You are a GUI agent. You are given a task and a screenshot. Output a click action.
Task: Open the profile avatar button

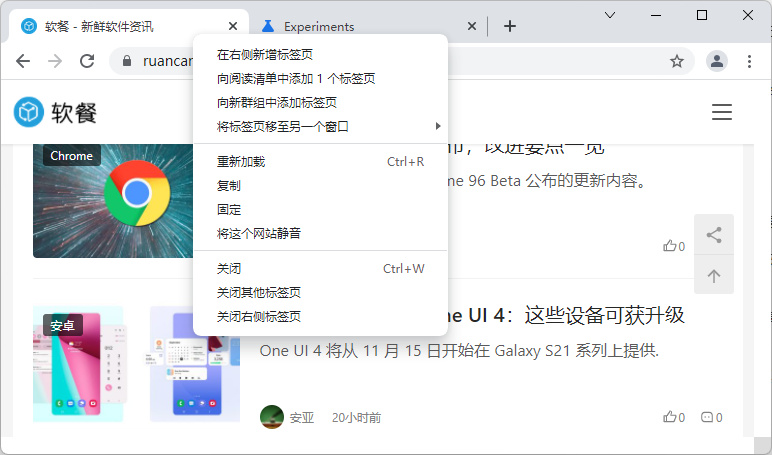(x=717, y=61)
